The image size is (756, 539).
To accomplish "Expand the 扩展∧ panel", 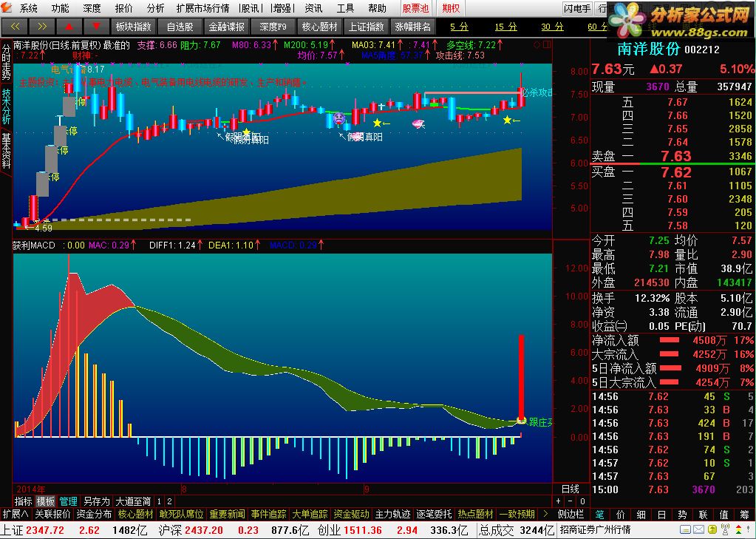I will [16, 515].
